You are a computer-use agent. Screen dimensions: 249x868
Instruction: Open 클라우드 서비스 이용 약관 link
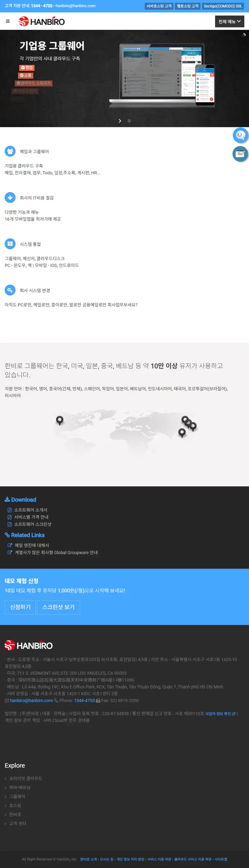193,859
